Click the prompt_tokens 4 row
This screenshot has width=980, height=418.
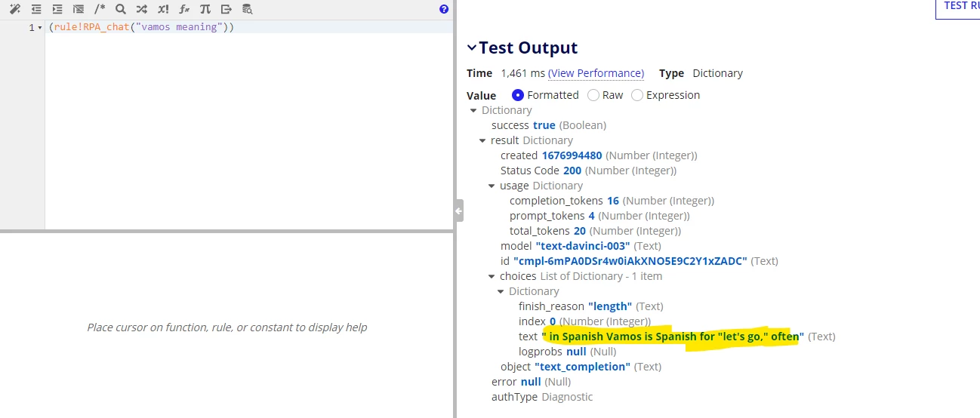pyautogui.click(x=599, y=216)
